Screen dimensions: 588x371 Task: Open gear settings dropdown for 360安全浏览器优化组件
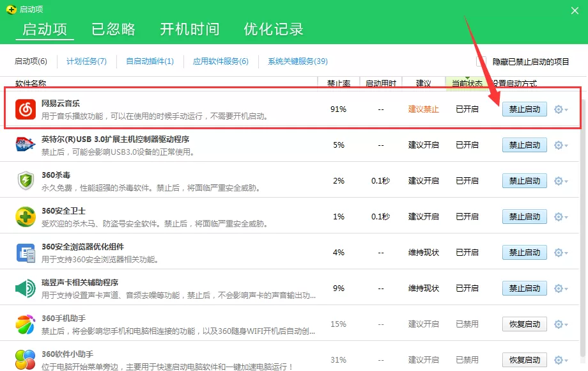(x=561, y=253)
